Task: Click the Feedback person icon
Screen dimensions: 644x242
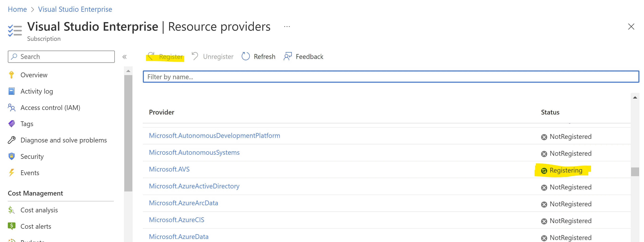Action: [x=288, y=56]
